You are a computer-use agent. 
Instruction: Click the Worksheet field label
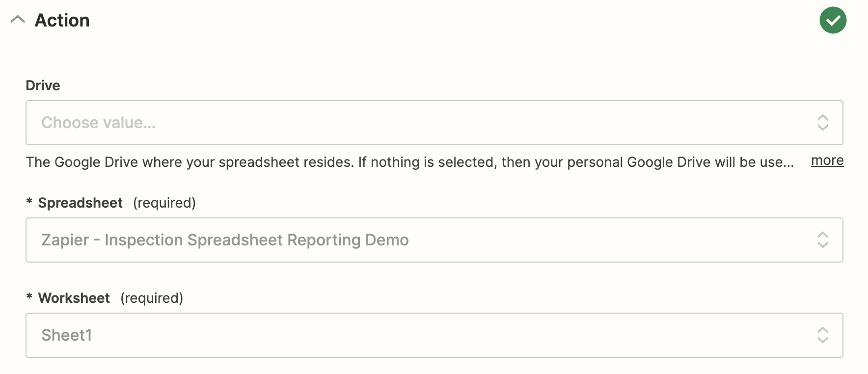(x=74, y=298)
